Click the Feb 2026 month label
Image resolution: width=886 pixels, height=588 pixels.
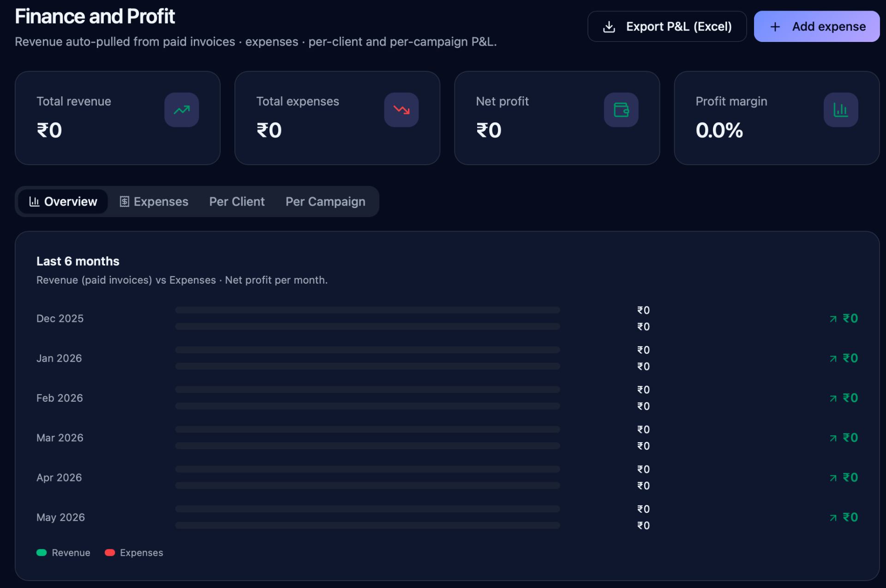[x=60, y=398]
